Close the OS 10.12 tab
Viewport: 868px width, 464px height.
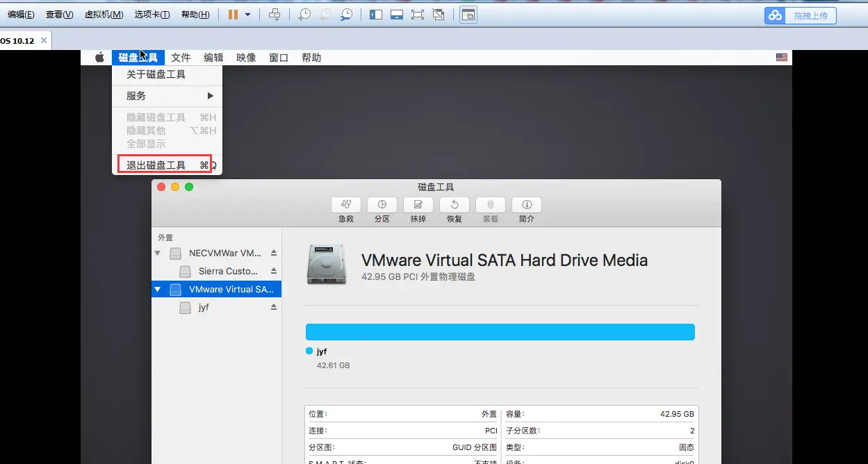pyautogui.click(x=44, y=40)
